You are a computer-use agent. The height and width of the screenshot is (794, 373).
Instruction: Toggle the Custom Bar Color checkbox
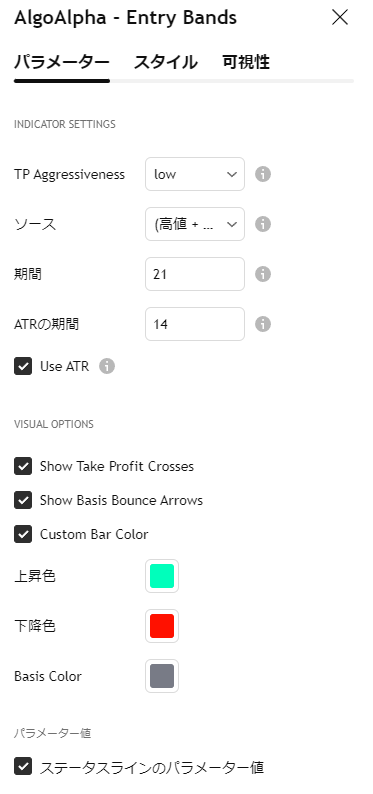pos(23,534)
